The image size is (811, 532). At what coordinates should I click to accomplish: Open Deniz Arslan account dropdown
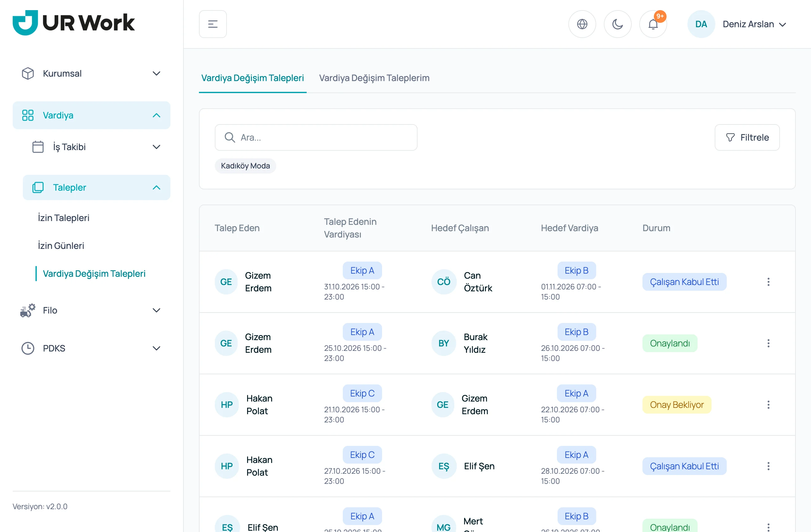click(x=754, y=24)
